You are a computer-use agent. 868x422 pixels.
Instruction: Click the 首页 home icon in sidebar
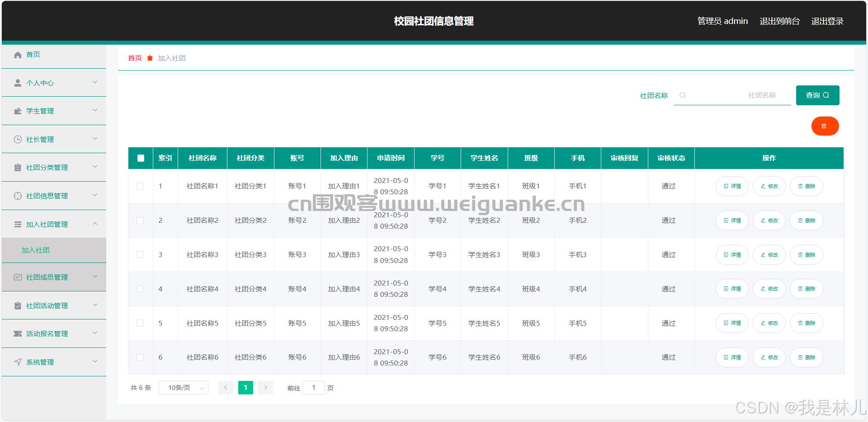pyautogui.click(x=18, y=55)
